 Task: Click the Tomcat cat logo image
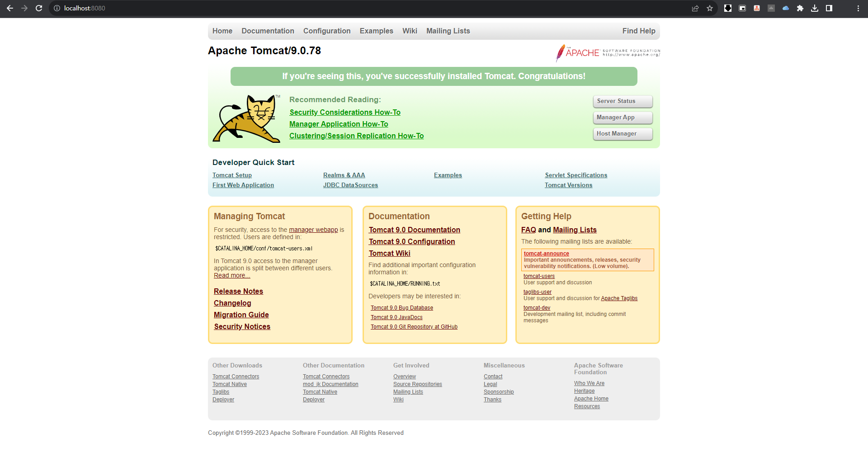(246, 118)
